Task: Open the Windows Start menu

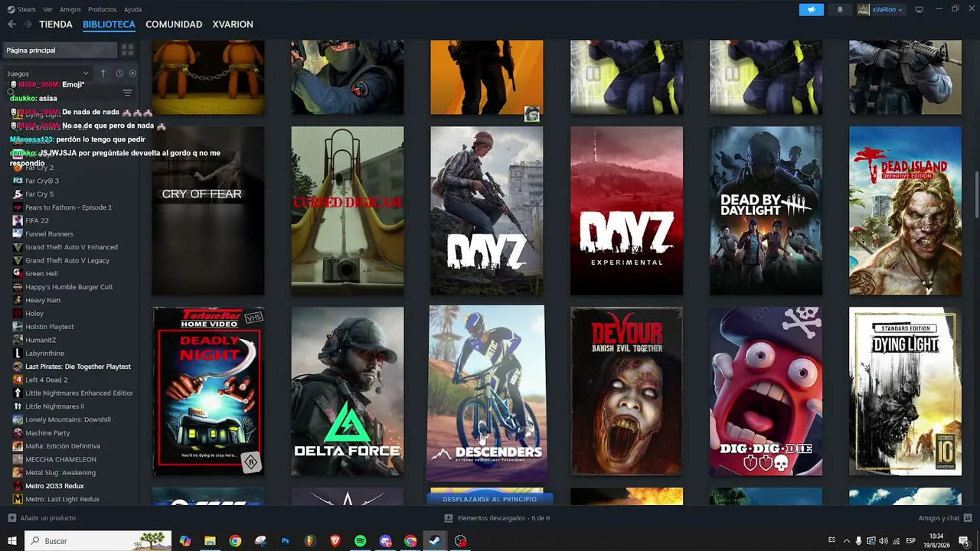Action: pyautogui.click(x=11, y=541)
